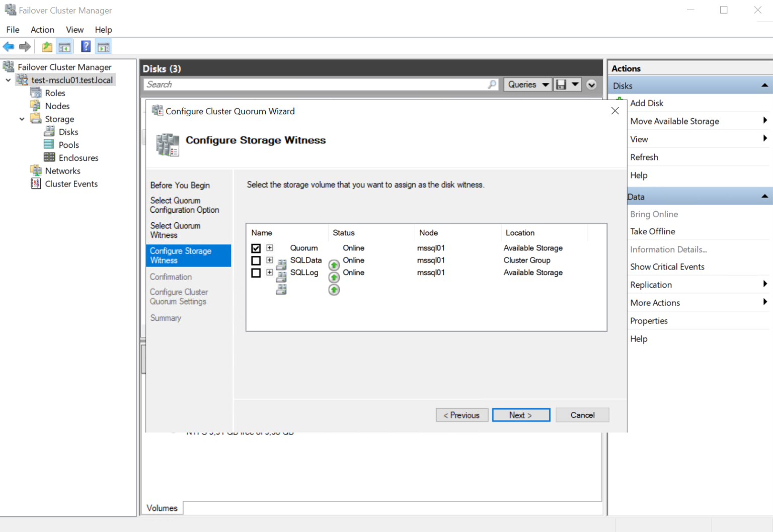Check the SQLLog volume checkbox
This screenshot has height=532, width=773.
click(256, 273)
